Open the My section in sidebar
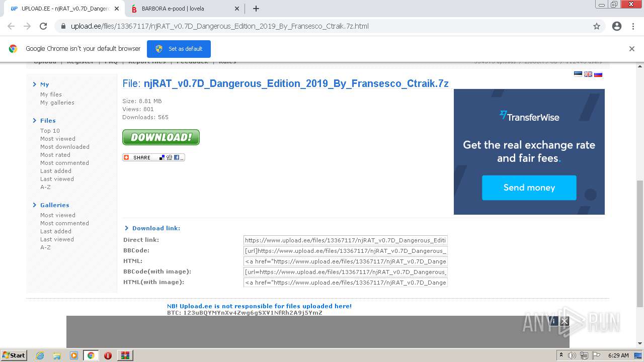 click(x=45, y=84)
